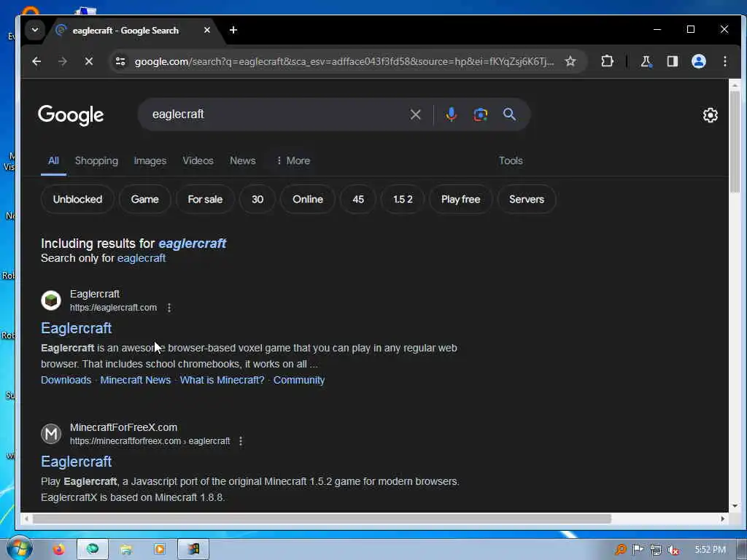Switch to the Shopping tab

(x=96, y=160)
